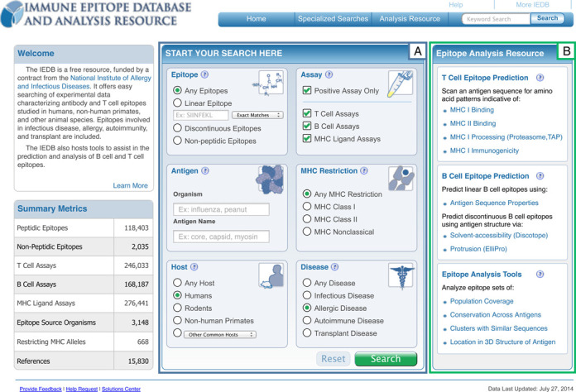Uncheck the Positive Assay Only checkbox
Viewport: 576px width, 392px height.
[308, 91]
